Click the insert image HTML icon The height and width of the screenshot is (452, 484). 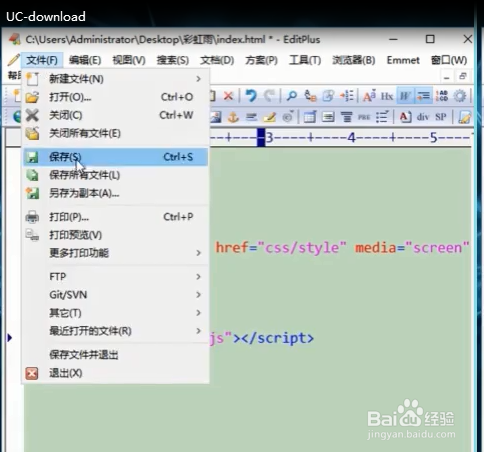point(216,117)
